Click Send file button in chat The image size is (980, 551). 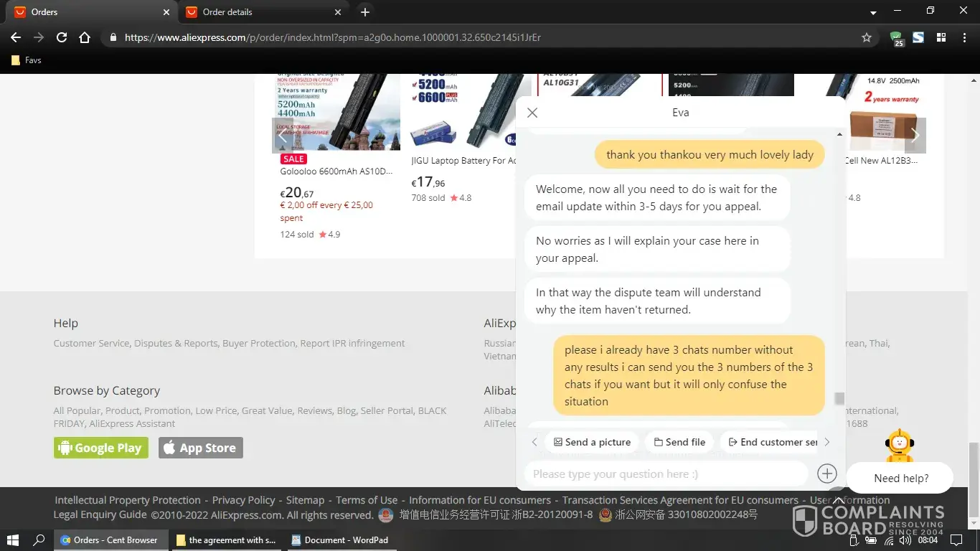coord(679,442)
